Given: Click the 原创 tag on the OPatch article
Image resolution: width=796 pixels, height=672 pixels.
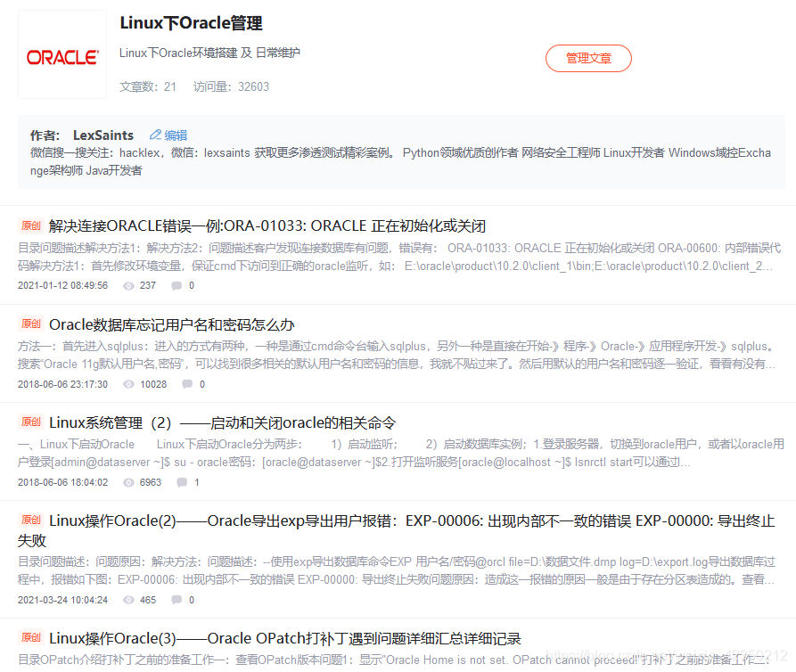Looking at the screenshot, I should point(31,637).
